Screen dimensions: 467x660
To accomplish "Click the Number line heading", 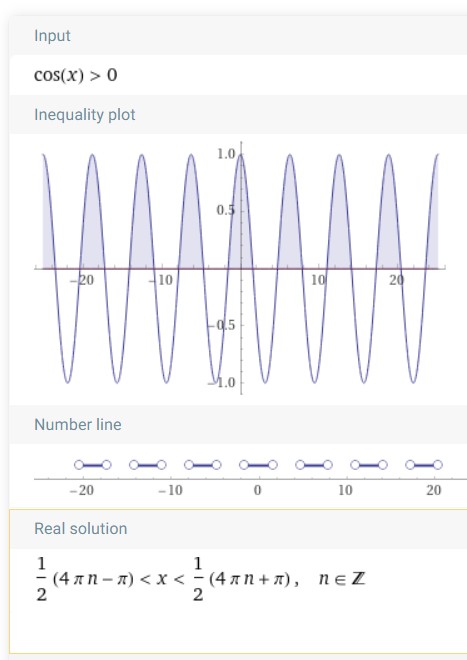I will click(x=78, y=424).
